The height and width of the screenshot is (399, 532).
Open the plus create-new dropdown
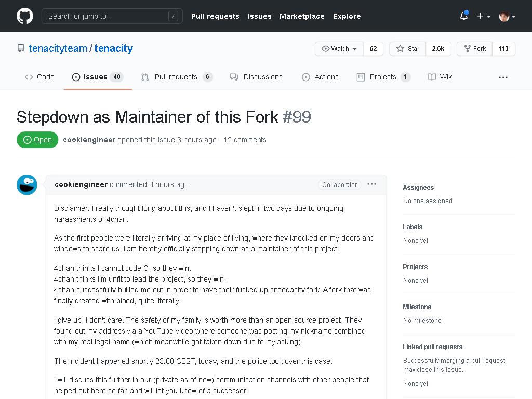[484, 16]
